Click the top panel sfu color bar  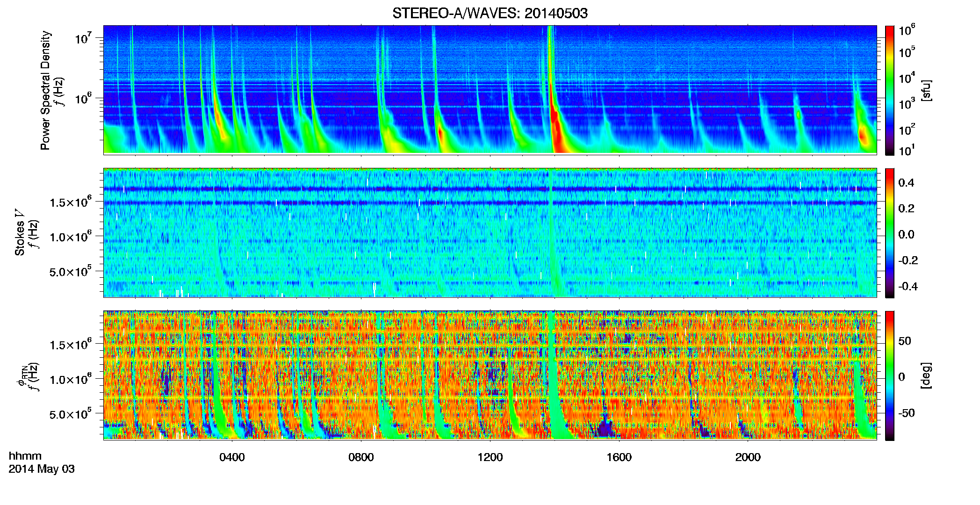[x=890, y=90]
